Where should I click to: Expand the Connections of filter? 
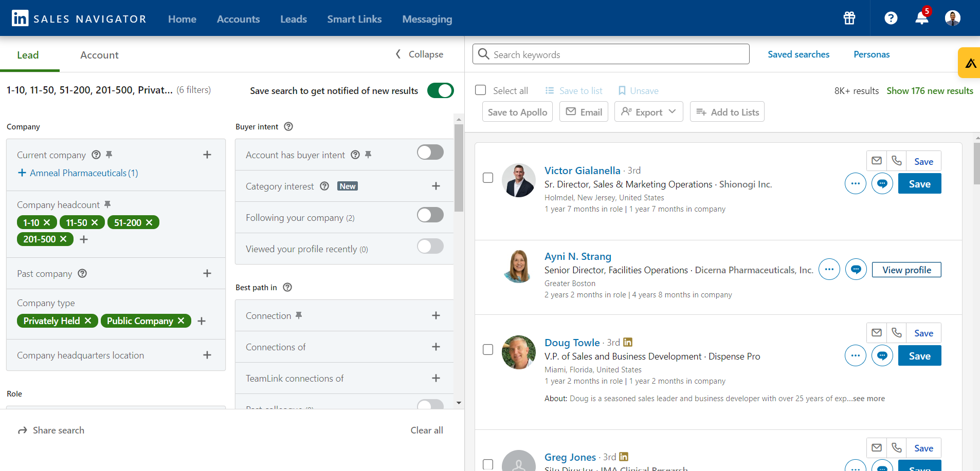[436, 347]
